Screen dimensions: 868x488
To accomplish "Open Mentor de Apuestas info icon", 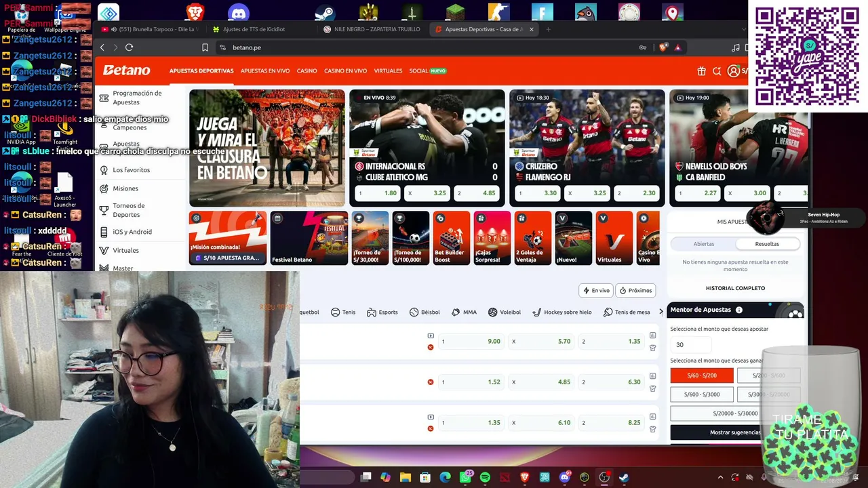I will point(739,310).
